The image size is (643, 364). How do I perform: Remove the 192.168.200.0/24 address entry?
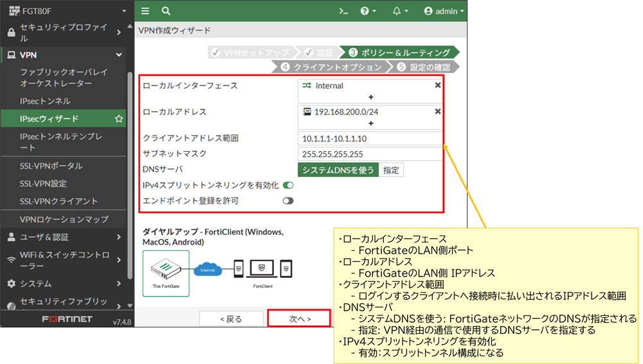pos(437,112)
